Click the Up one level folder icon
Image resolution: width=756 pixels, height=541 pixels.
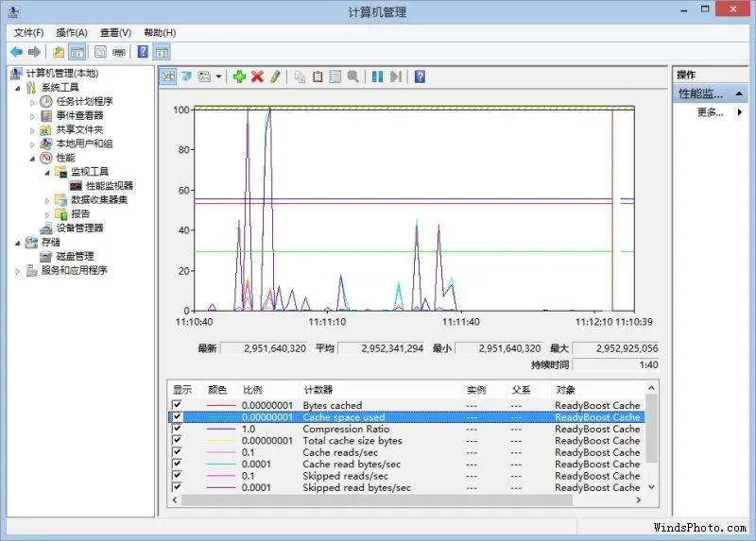click(x=59, y=52)
